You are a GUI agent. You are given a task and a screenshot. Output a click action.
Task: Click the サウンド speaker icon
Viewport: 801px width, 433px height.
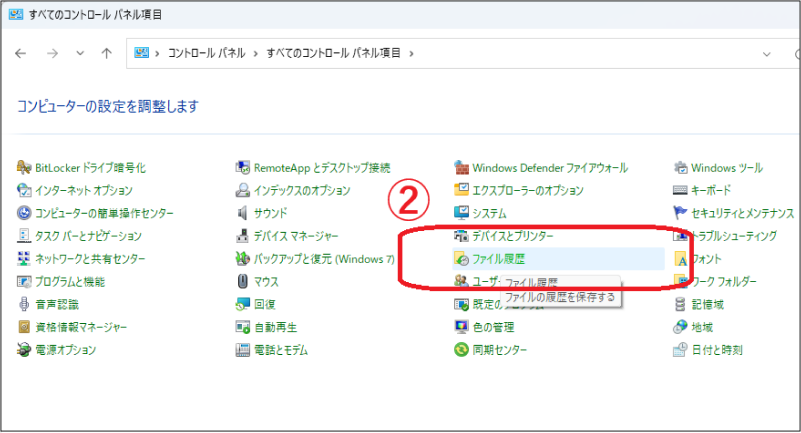(x=243, y=213)
